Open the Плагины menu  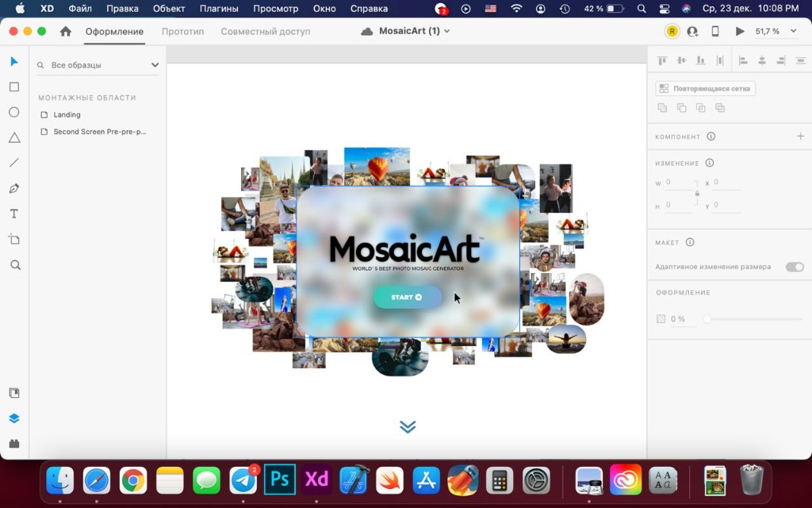tap(219, 8)
